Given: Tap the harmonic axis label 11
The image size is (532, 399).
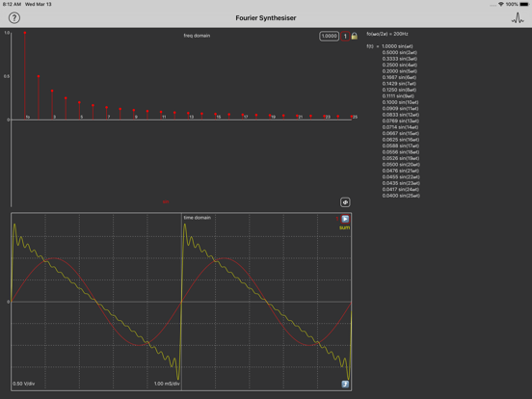Looking at the screenshot, I should tap(164, 117).
